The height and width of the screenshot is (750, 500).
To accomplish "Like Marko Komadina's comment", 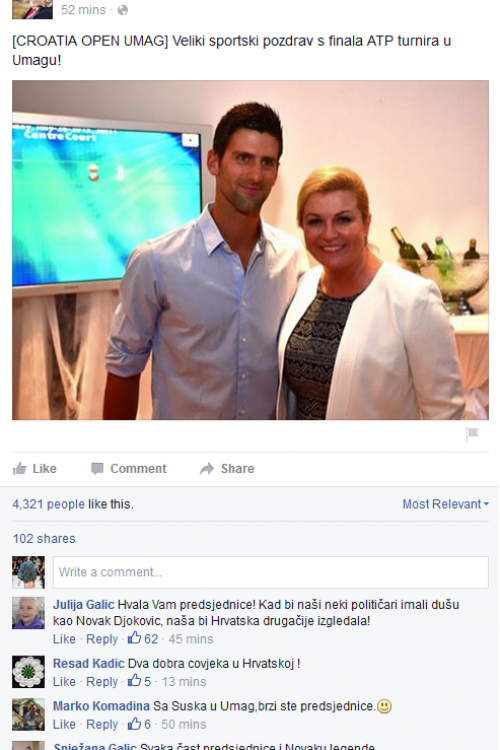I will click(64, 724).
